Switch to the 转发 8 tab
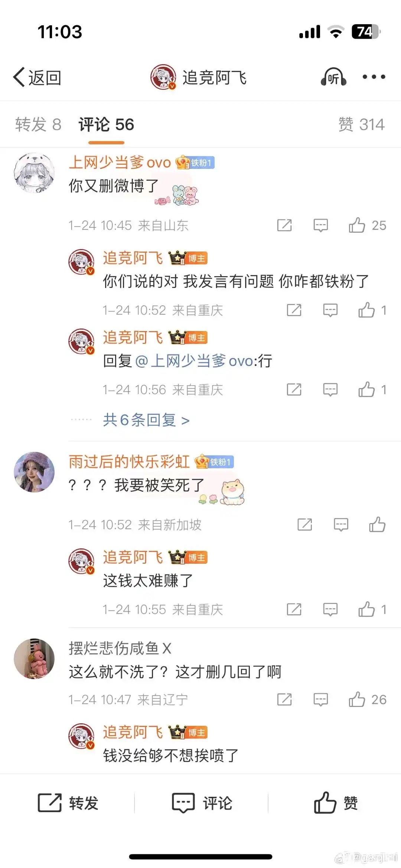 pyautogui.click(x=38, y=124)
